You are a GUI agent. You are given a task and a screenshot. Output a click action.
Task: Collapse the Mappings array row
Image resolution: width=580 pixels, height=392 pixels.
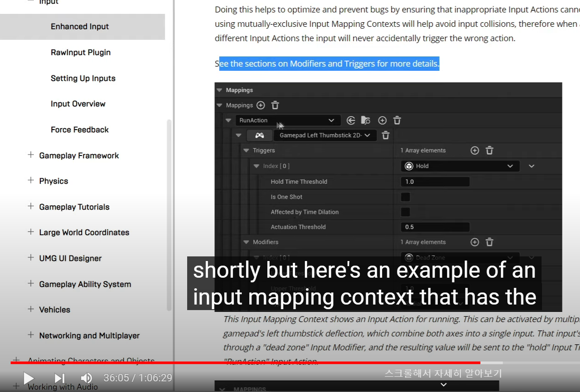pyautogui.click(x=220, y=105)
